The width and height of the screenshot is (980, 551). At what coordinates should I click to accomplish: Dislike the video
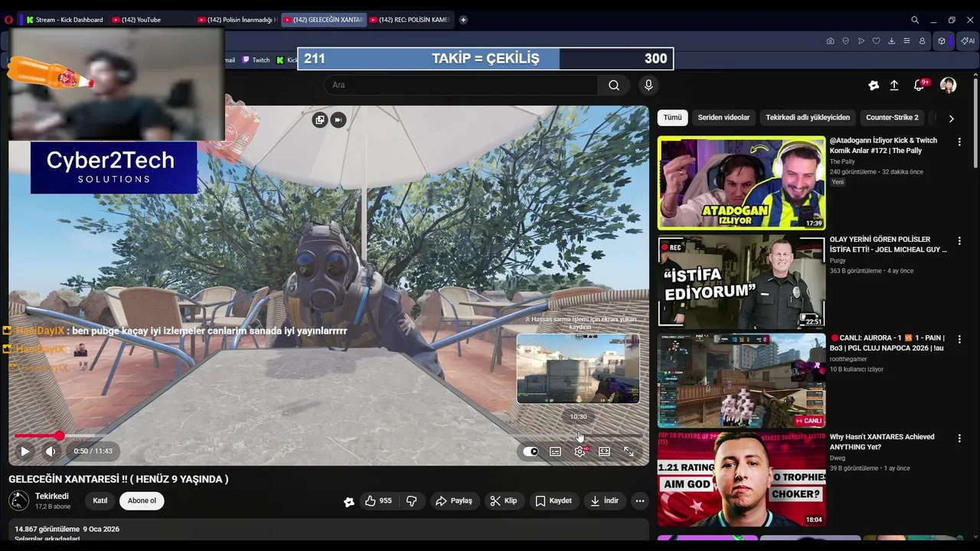(x=411, y=500)
